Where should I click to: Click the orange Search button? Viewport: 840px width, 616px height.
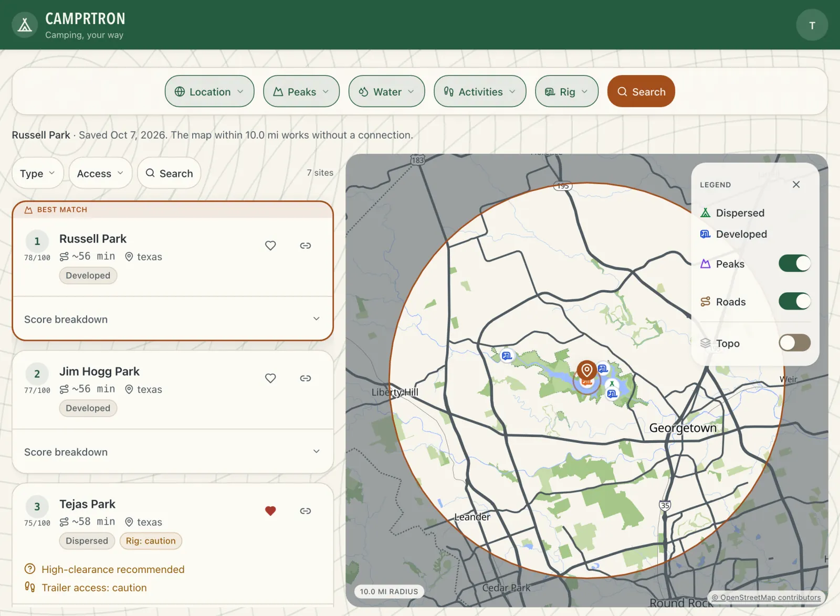pyautogui.click(x=641, y=91)
